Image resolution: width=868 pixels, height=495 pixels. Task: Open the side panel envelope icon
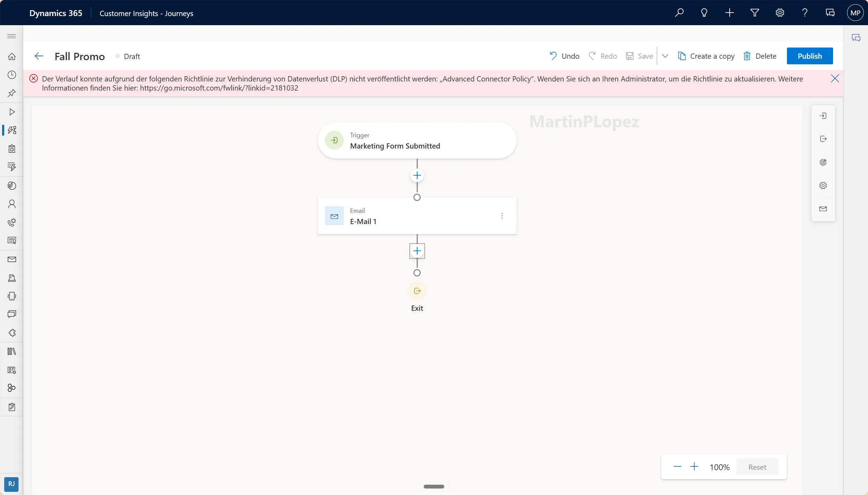[x=823, y=209]
